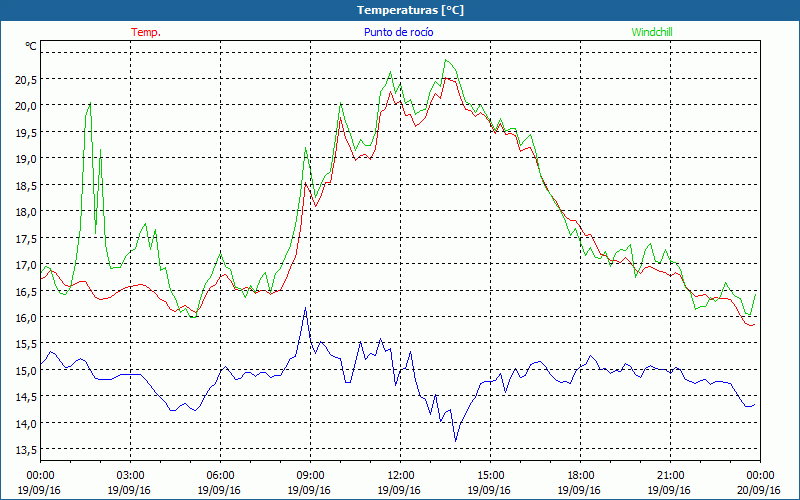Click the 06:00 time axis label

point(220,476)
